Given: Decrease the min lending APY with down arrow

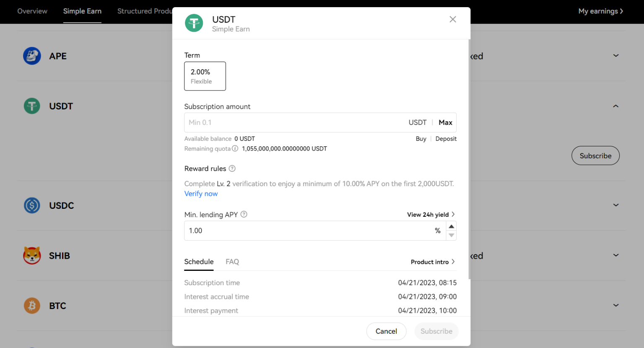Looking at the screenshot, I should [451, 235].
